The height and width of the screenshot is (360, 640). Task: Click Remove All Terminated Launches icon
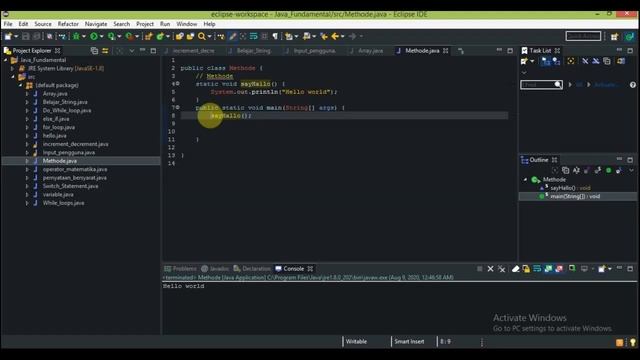coord(502,269)
